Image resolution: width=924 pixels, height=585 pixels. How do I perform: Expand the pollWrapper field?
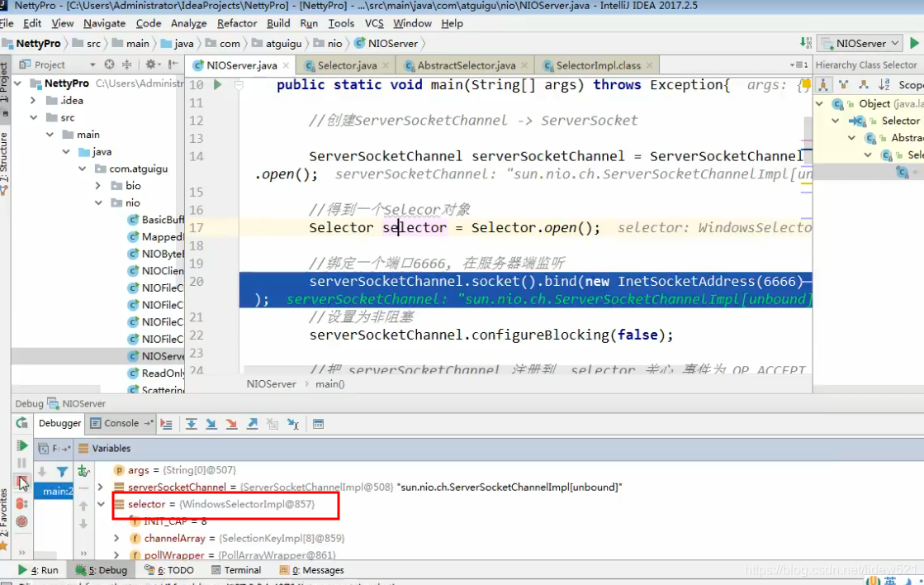116,555
